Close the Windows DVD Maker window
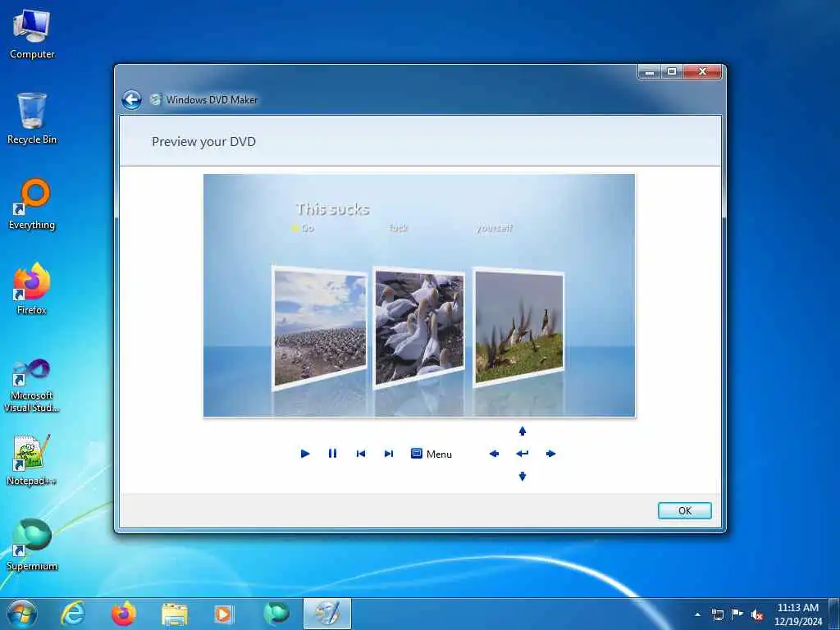Screen dimensions: 840x630 click(702, 72)
